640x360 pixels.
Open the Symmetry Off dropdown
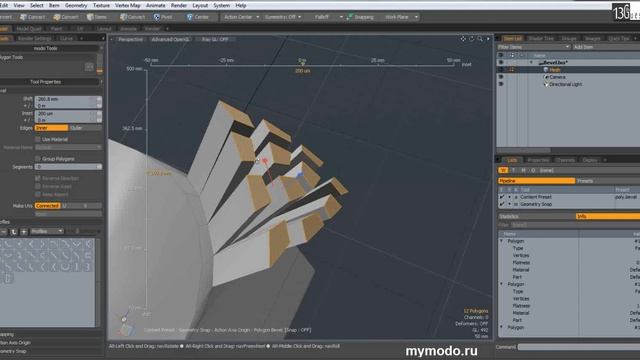[x=282, y=17]
